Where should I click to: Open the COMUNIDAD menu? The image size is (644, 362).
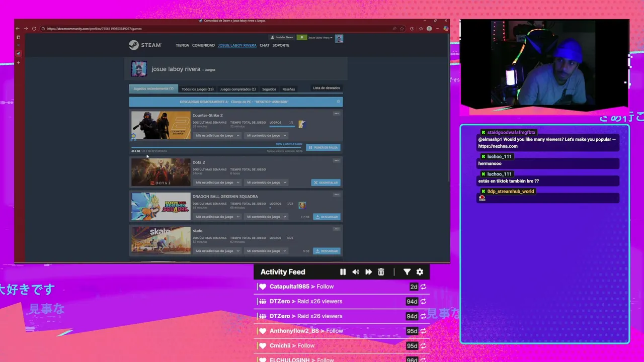(203, 45)
